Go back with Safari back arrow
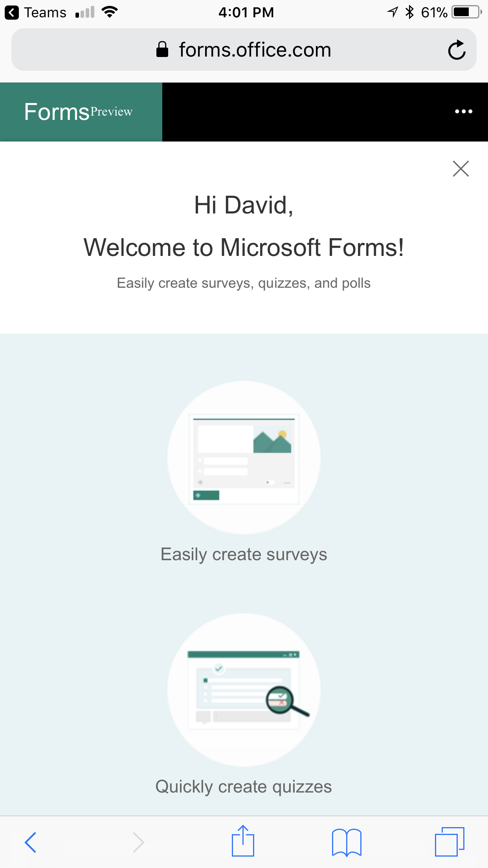This screenshot has height=868, width=488. 31,842
